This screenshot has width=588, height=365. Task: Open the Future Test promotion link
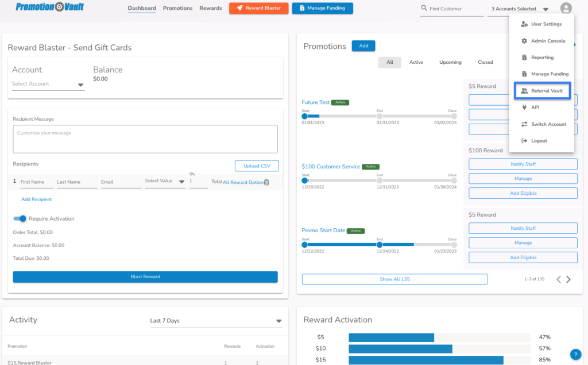(x=316, y=102)
